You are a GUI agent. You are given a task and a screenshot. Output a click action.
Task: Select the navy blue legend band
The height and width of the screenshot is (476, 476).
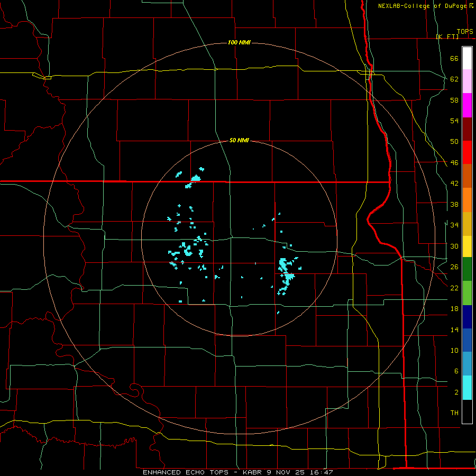467,317
